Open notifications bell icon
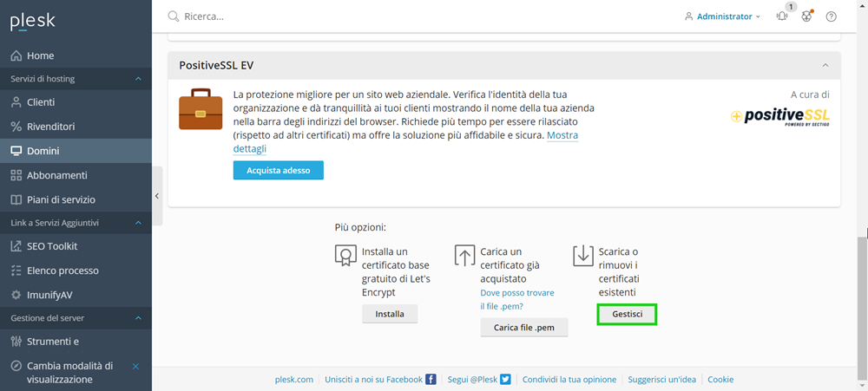Image resolution: width=868 pixels, height=391 pixels. click(782, 16)
